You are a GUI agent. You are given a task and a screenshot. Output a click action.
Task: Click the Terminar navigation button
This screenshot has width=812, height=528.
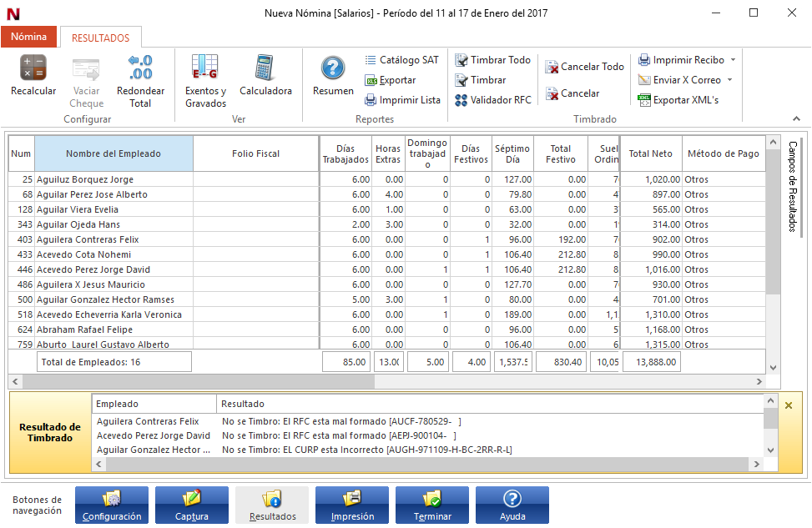(432, 505)
